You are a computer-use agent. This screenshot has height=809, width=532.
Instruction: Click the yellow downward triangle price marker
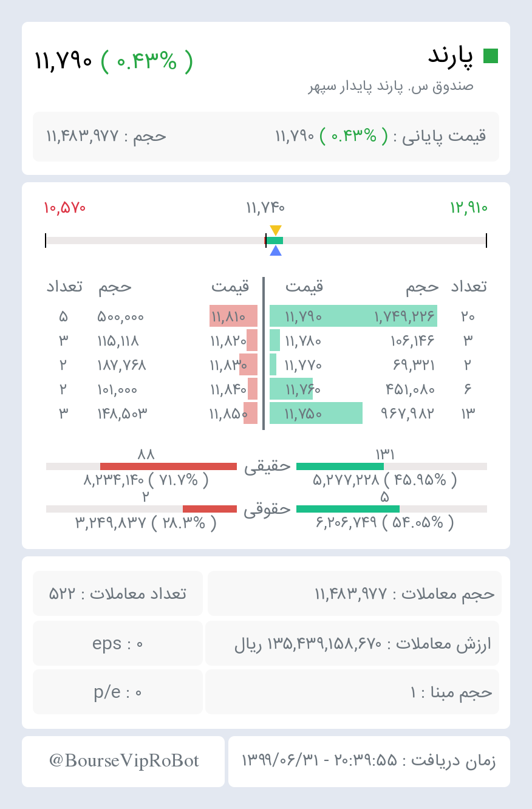[x=276, y=230]
